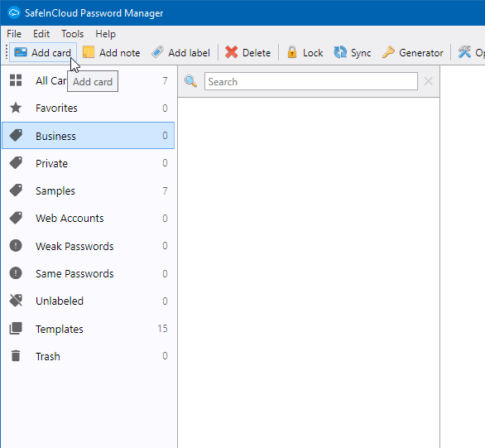Screen dimensions: 485x448
Task: Select the Unlabeled crossed-tag icon
Action: point(16,301)
